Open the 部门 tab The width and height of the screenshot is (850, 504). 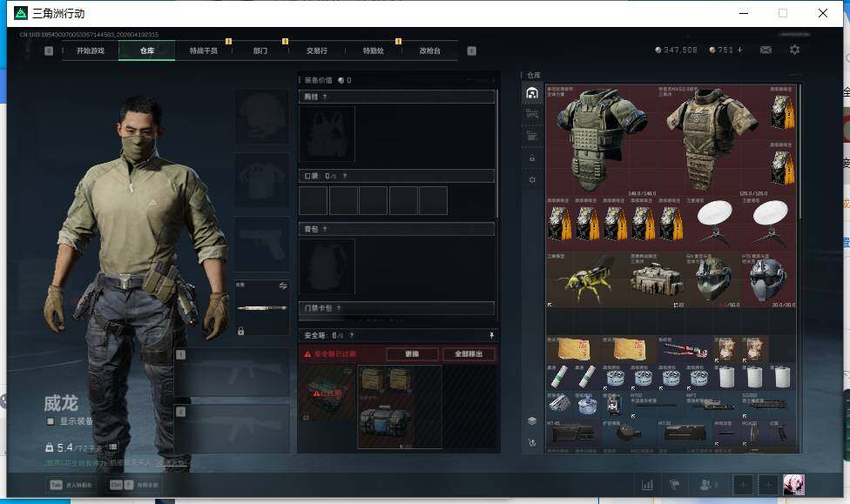click(x=260, y=50)
